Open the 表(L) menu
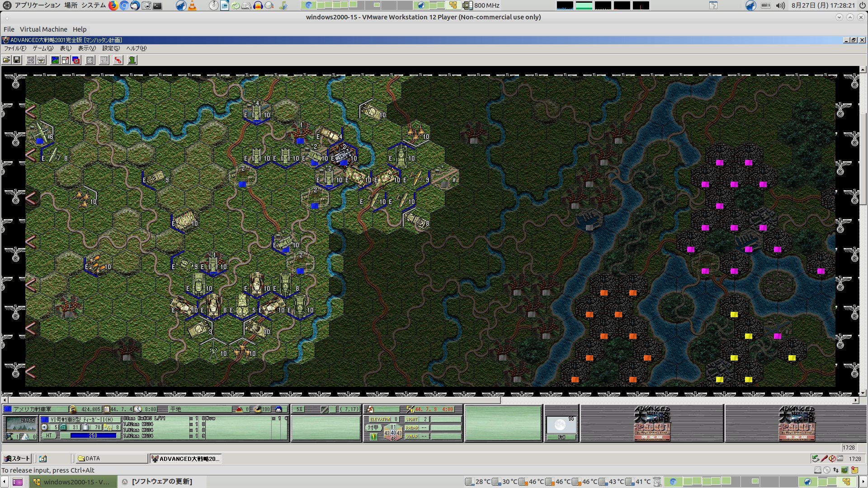Viewport: 868px width, 488px height. (x=66, y=48)
